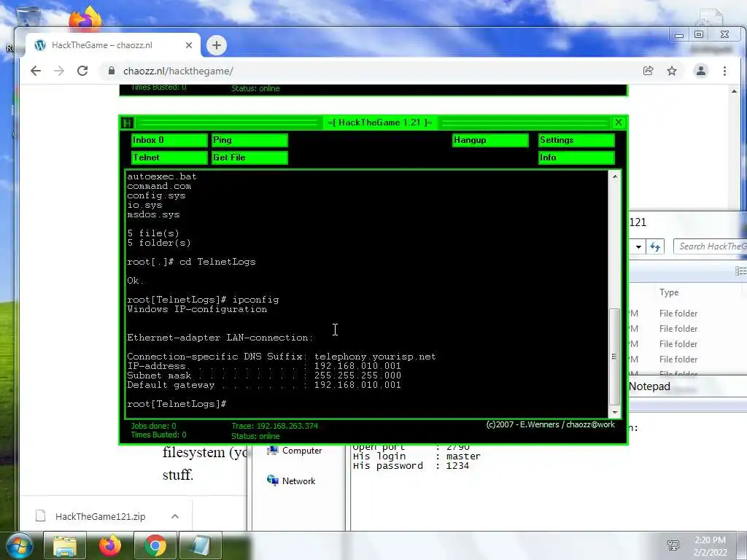
Task: Click the Trace: 192.168.263.374 status text
Action: [275, 426]
